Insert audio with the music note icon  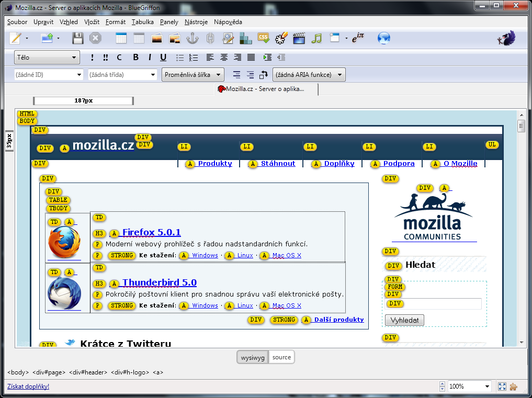[x=316, y=38]
